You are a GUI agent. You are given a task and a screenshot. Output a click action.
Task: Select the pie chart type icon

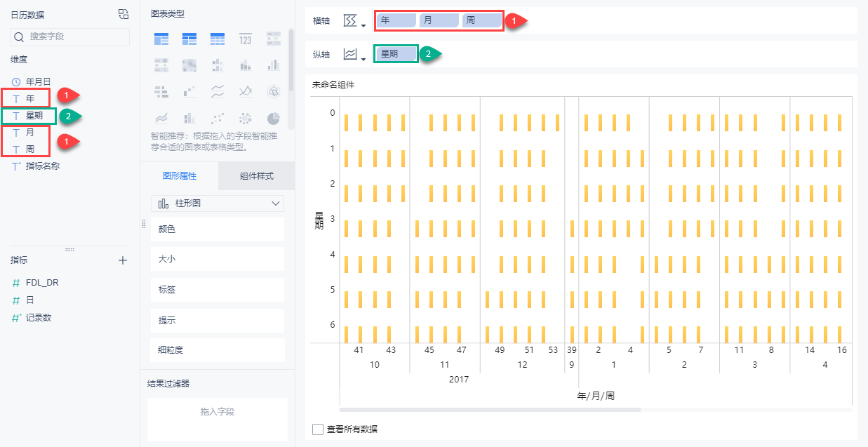[274, 118]
